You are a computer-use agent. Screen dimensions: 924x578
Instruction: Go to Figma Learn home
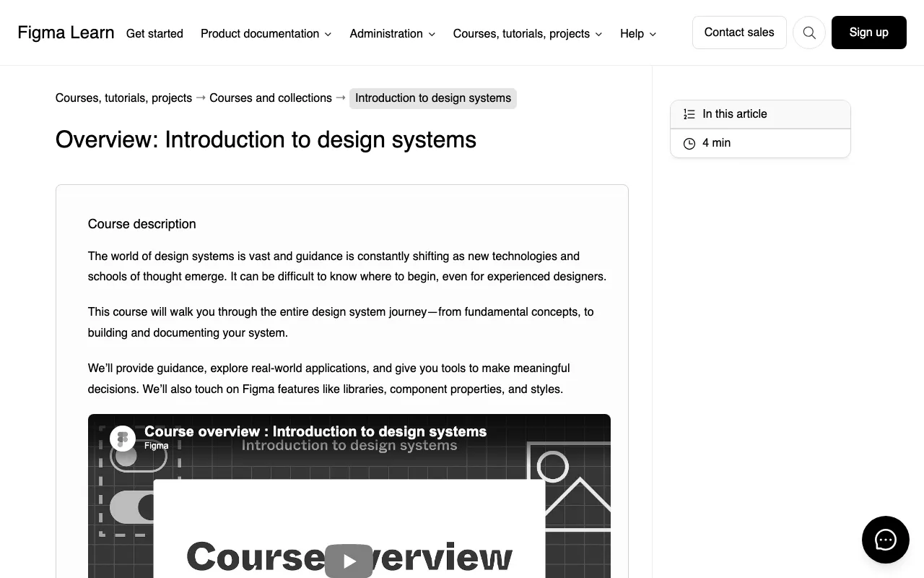[66, 33]
